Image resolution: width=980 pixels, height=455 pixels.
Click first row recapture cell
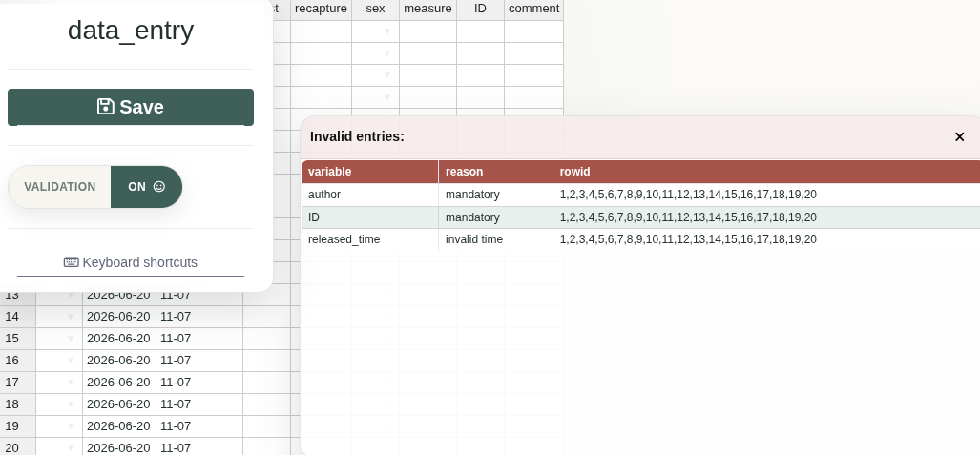[321, 31]
